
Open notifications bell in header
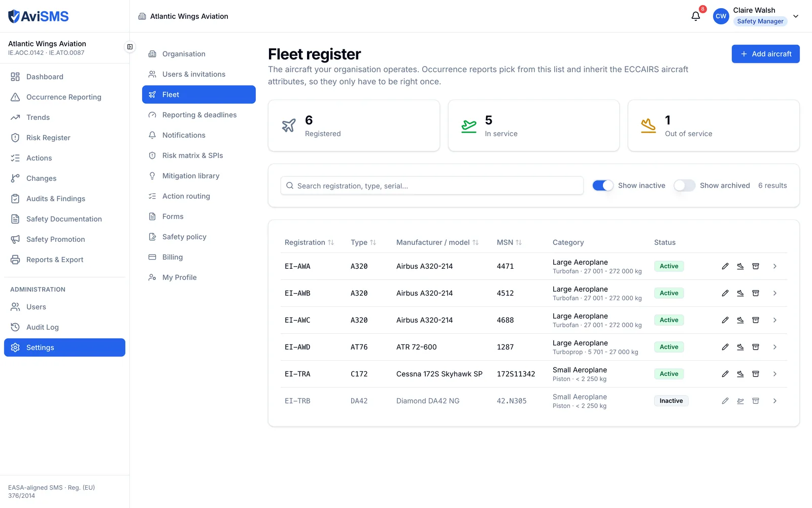pyautogui.click(x=696, y=16)
